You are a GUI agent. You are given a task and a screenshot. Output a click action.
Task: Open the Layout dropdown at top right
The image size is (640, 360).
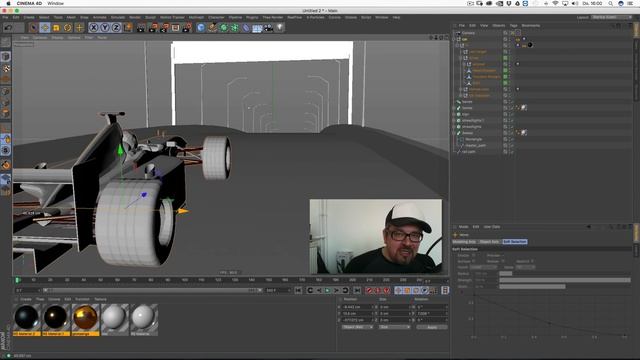point(611,17)
